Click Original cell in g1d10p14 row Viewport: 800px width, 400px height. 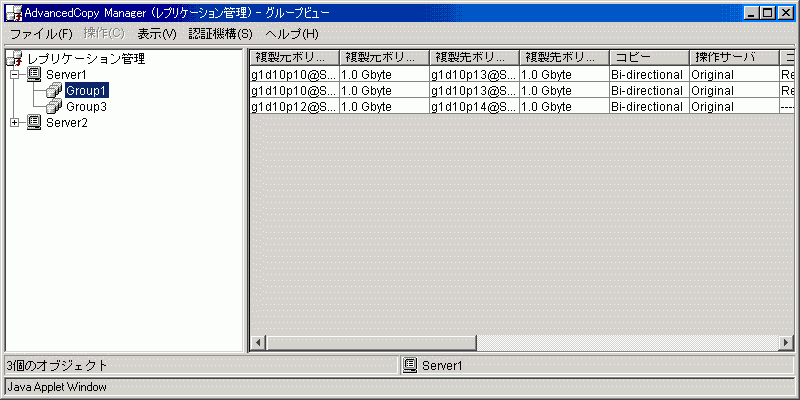point(734,107)
